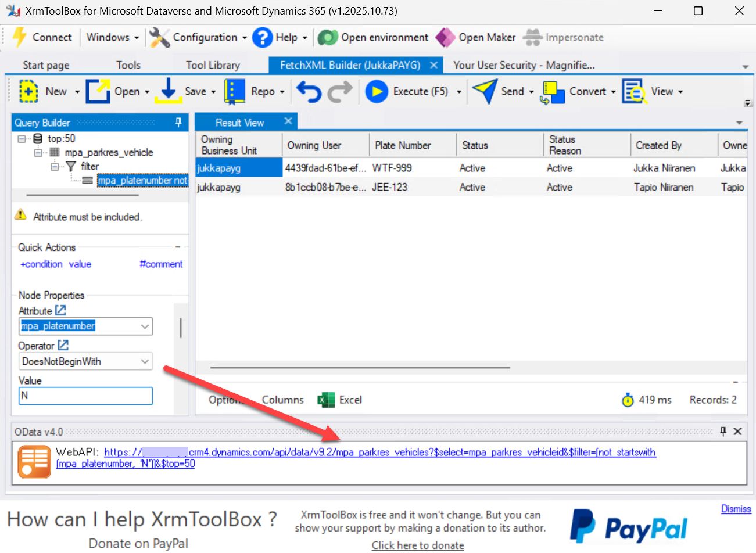Click the Tapio Niiranen created-by cell
Viewport: 756px width, 553px height.
675,187
